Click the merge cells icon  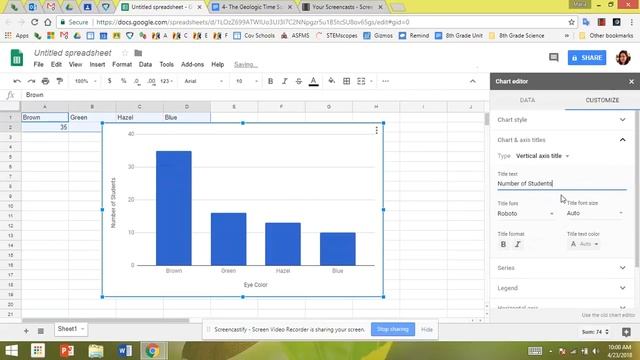tap(361, 81)
